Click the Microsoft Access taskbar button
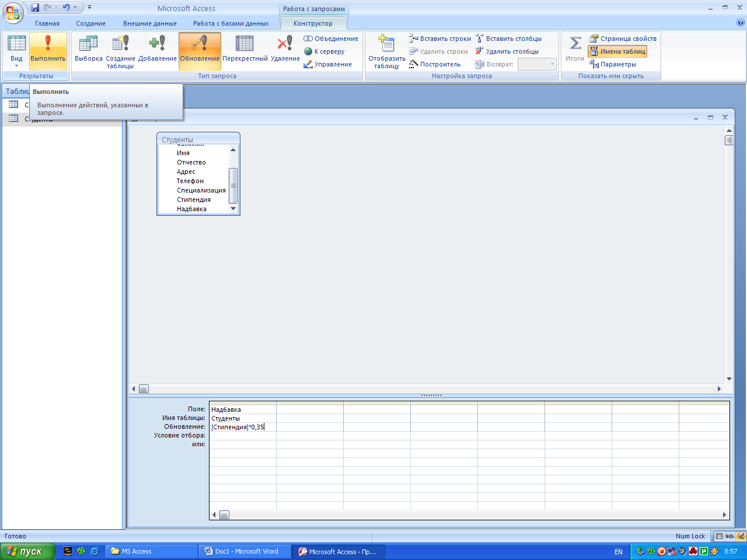Image resolution: width=747 pixels, height=560 pixels. [x=340, y=551]
